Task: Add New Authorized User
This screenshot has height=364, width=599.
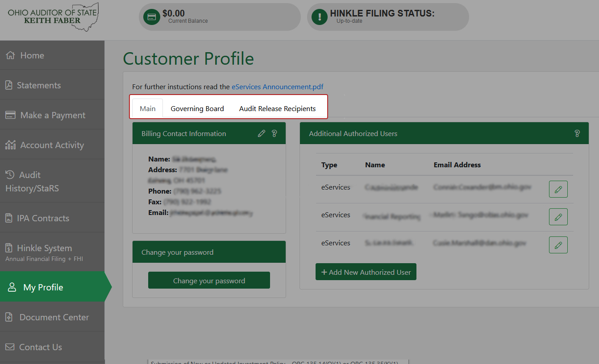Action: tap(366, 272)
